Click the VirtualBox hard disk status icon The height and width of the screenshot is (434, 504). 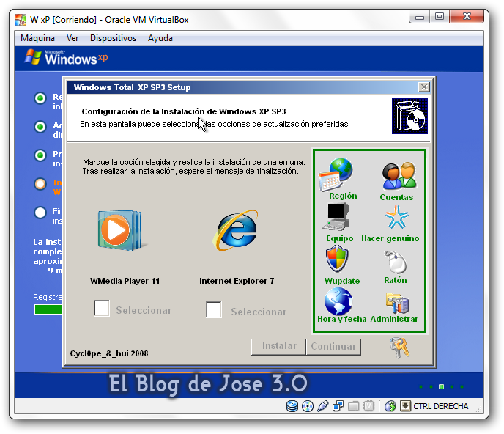click(x=292, y=406)
